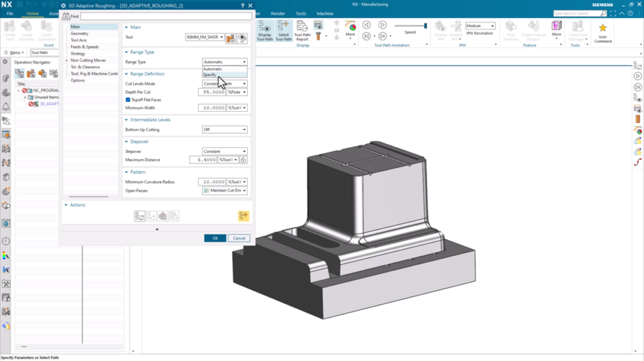
Task: Click the yellow Display Tool Path icon in dialog
Action: pyautogui.click(x=243, y=216)
